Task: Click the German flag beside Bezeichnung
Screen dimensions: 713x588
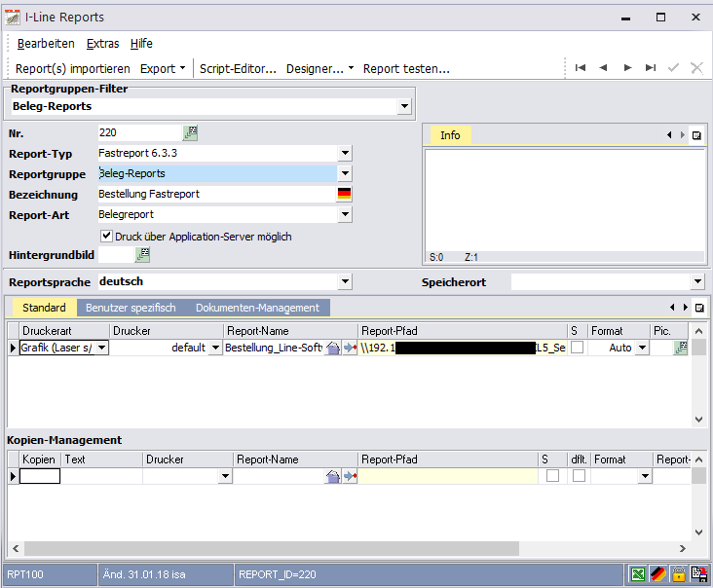Action: pyautogui.click(x=344, y=194)
